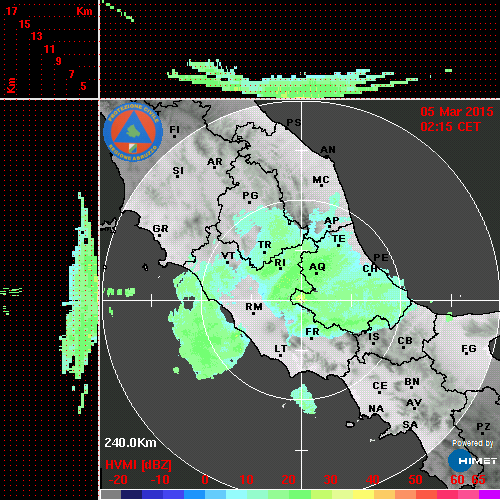Viewport: 500px width, 500px height.
Task: Click the Protezione Civile Abruzzo logo
Action: tap(133, 132)
